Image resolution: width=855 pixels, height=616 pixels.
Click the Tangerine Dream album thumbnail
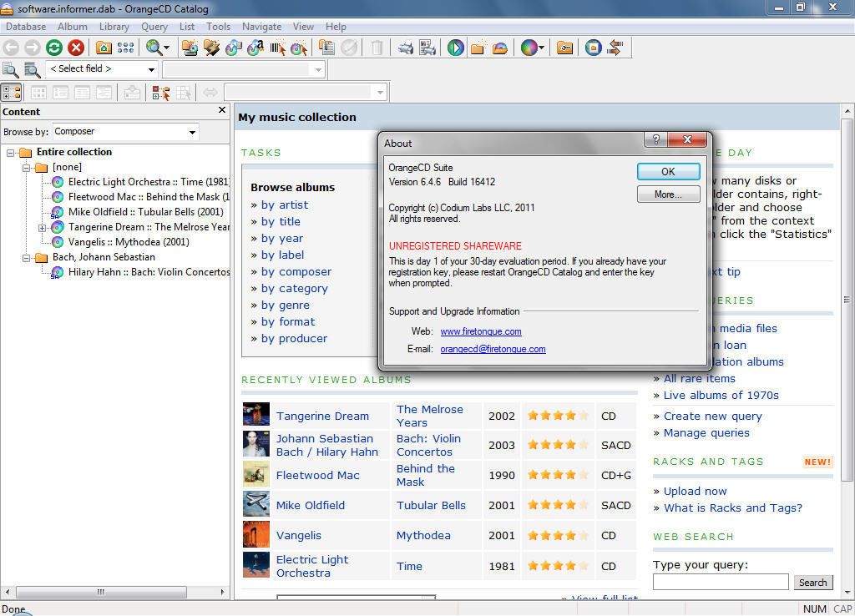coord(256,414)
